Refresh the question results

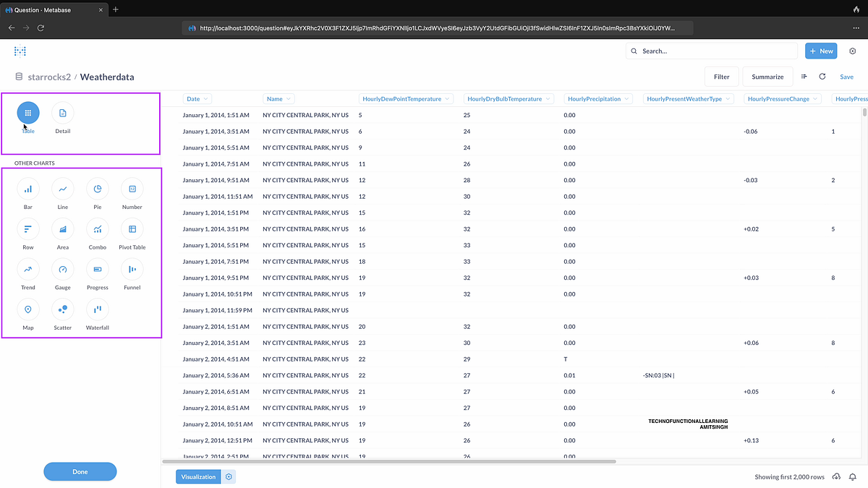point(822,76)
